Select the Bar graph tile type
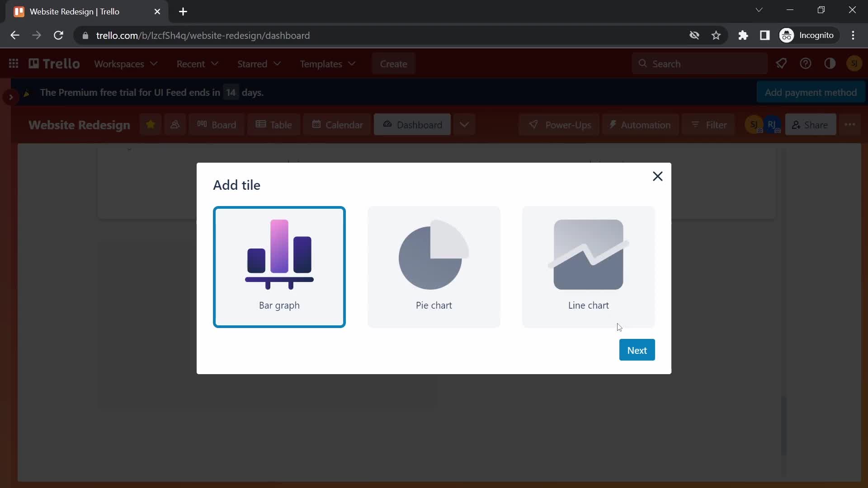 pyautogui.click(x=279, y=267)
